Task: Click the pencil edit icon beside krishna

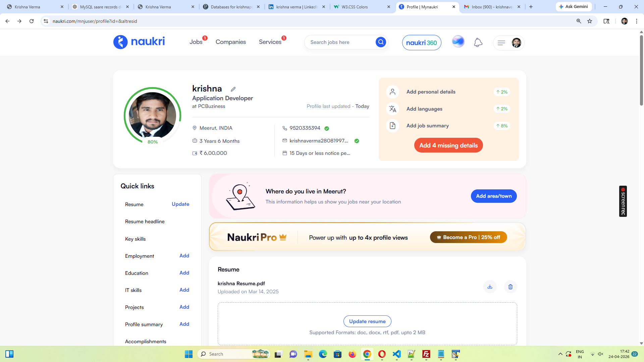Action: [x=233, y=89]
